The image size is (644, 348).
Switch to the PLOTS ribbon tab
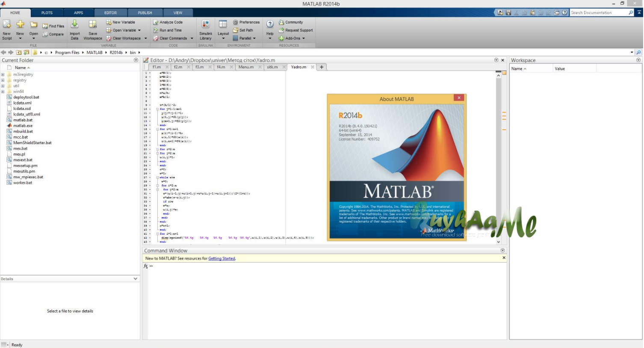(47, 13)
